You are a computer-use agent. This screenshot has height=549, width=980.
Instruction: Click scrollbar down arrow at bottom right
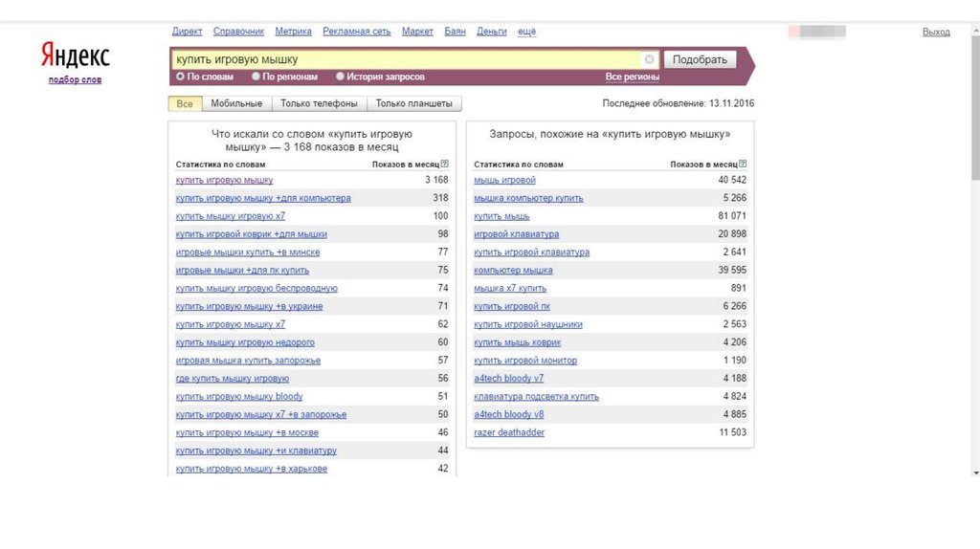[974, 472]
